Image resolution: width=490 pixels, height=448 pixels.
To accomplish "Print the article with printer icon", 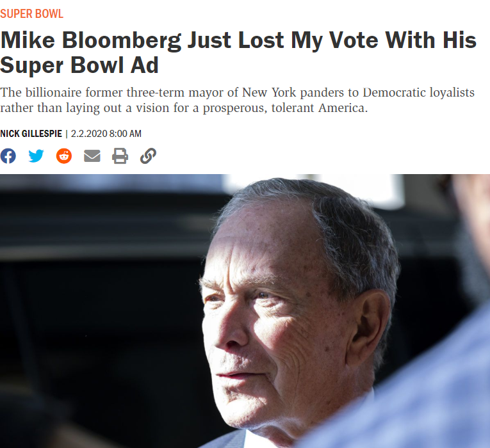I will pyautogui.click(x=120, y=156).
